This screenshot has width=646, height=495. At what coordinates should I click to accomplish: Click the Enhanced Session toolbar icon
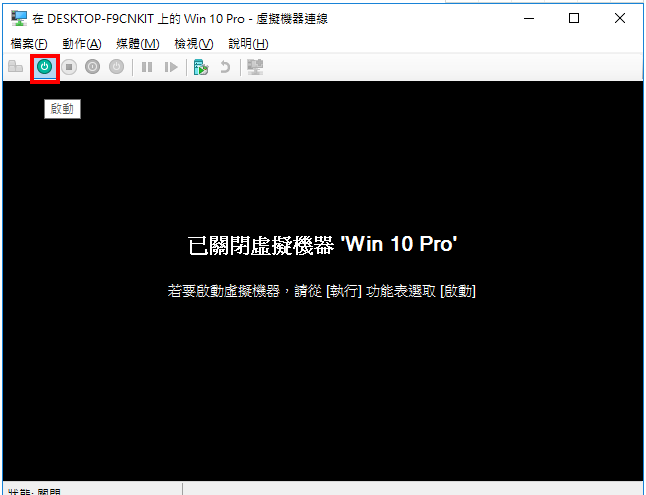(x=255, y=67)
